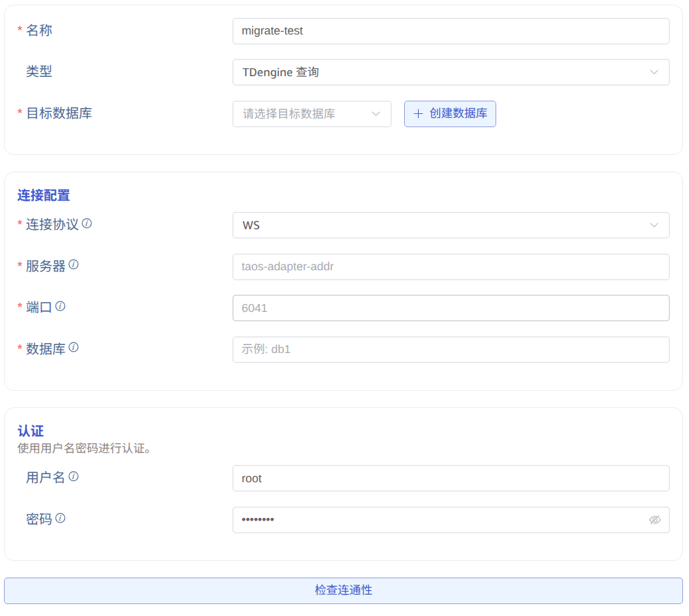
Task: Click the plus icon in 创建数据库 button
Action: (x=417, y=113)
